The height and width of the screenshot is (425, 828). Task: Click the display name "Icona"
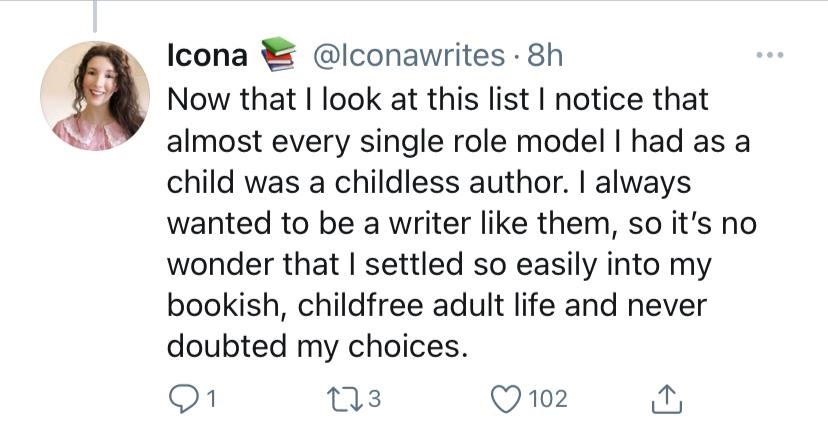click(207, 56)
